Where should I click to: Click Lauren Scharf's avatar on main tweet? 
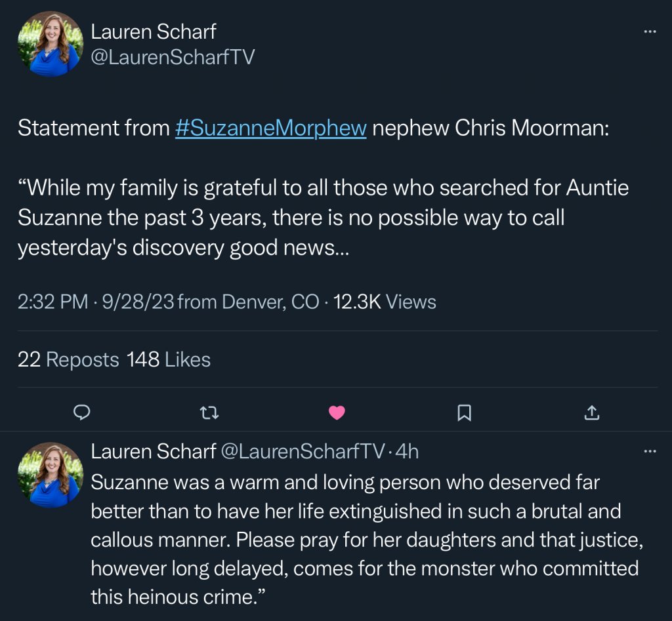point(51,44)
